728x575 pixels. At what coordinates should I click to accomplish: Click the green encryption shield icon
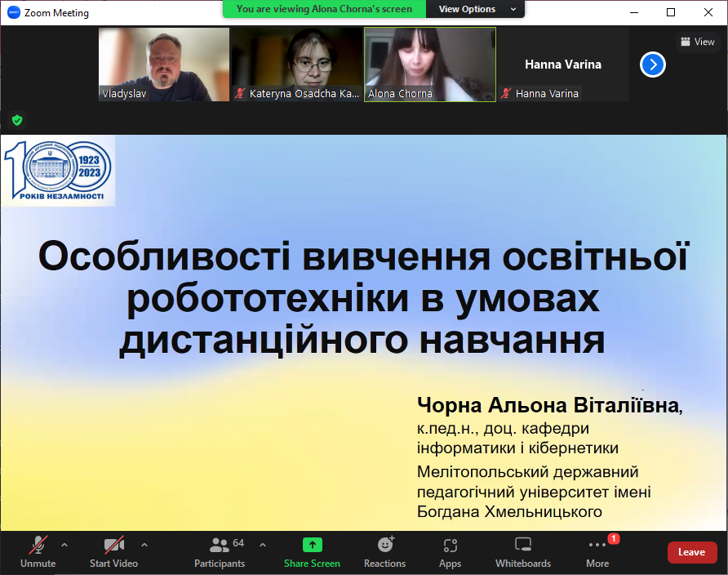pos(17,120)
